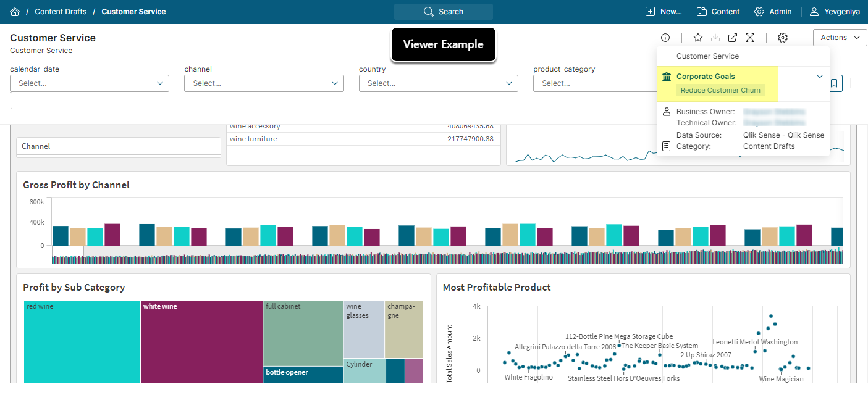This screenshot has height=395, width=868.
Task: Open the New... menu in header
Action: pyautogui.click(x=664, y=12)
